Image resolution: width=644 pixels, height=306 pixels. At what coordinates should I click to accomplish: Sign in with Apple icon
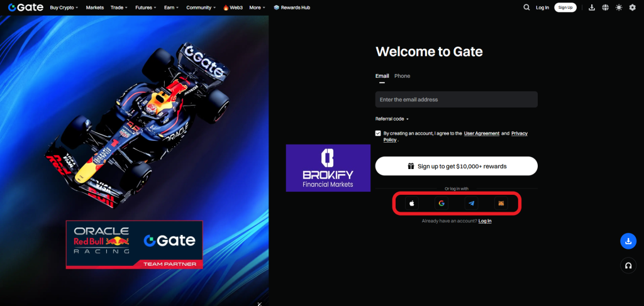tap(412, 203)
